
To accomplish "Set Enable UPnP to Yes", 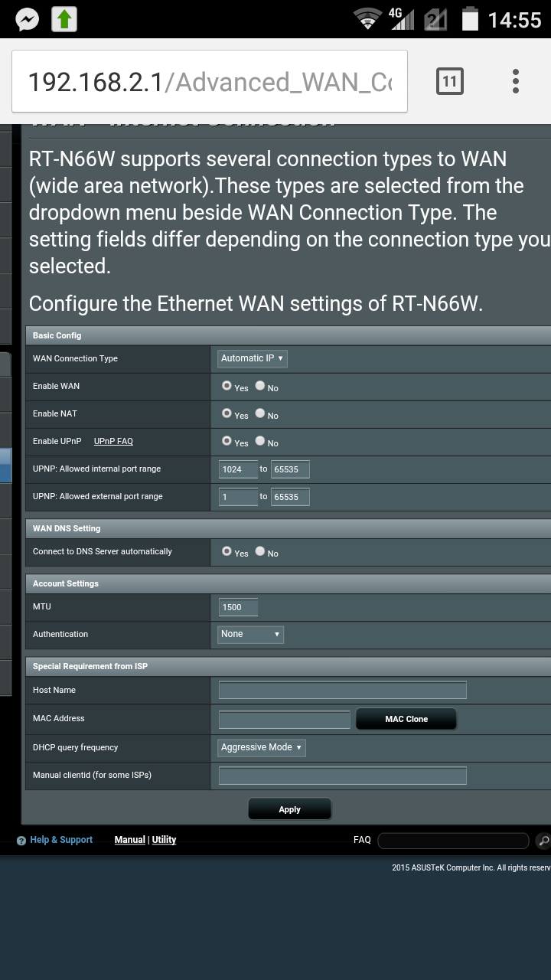I will point(227,441).
